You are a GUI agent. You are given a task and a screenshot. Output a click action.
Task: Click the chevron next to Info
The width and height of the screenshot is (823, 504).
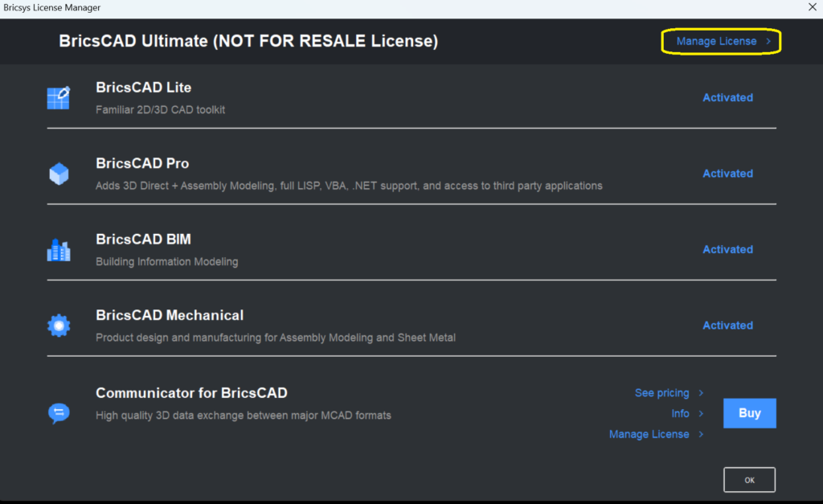701,414
